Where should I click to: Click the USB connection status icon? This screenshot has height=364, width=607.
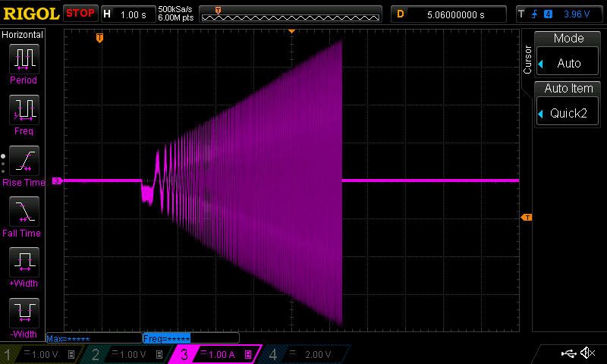[568, 353]
